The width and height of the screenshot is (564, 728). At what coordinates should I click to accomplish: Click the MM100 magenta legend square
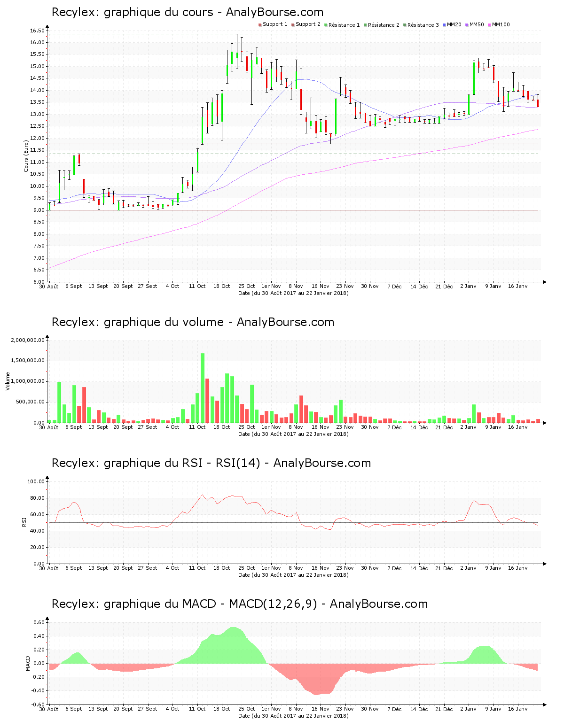click(x=489, y=25)
